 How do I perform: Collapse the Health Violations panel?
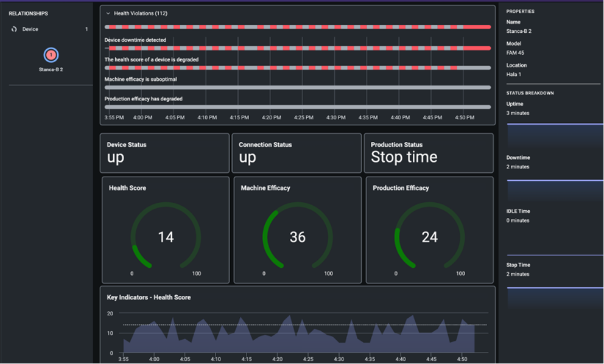tap(108, 13)
